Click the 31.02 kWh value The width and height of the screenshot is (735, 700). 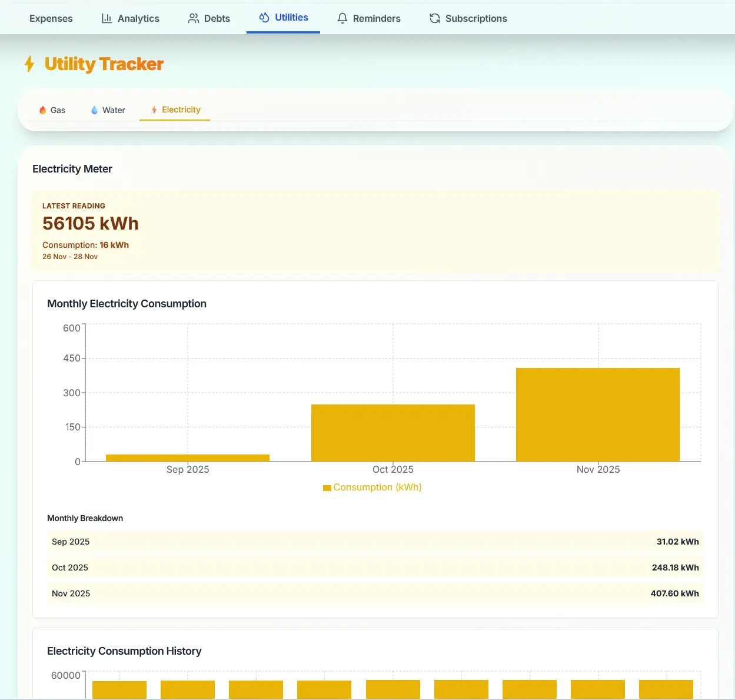(678, 542)
